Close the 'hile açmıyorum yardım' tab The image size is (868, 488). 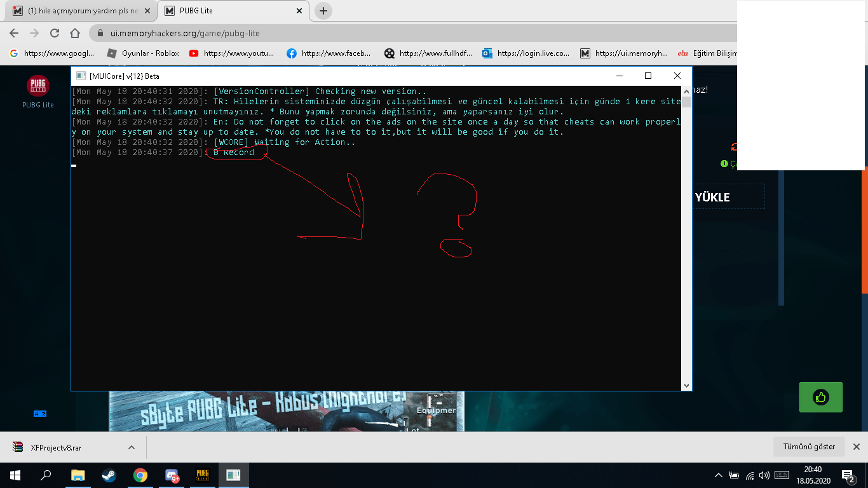(x=147, y=11)
